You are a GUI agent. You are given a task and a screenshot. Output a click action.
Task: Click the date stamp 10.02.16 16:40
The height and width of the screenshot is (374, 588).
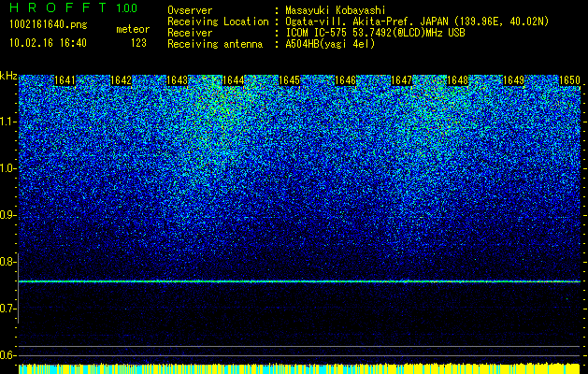(48, 43)
